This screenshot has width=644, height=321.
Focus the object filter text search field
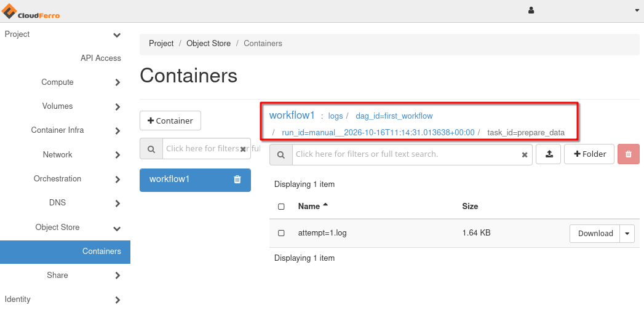pyautogui.click(x=412, y=155)
